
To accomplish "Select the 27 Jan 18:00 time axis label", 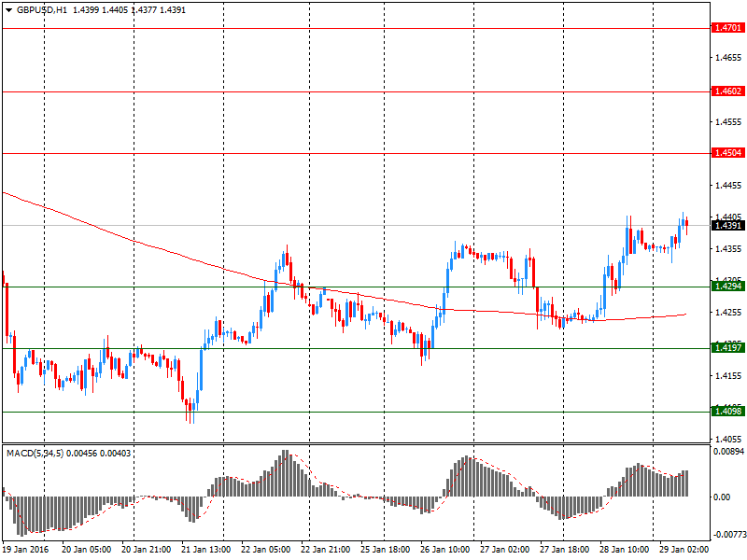I will pyautogui.click(x=565, y=550).
